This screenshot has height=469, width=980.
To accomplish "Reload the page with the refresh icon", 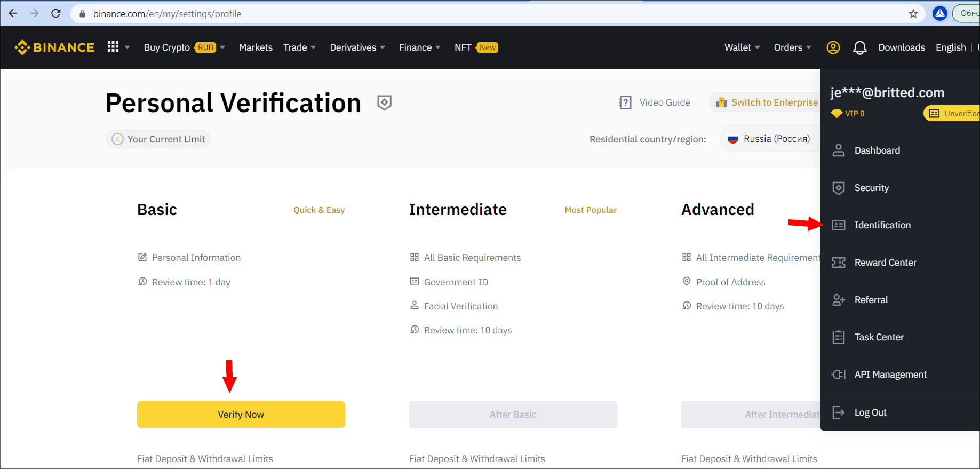I will pos(56,13).
